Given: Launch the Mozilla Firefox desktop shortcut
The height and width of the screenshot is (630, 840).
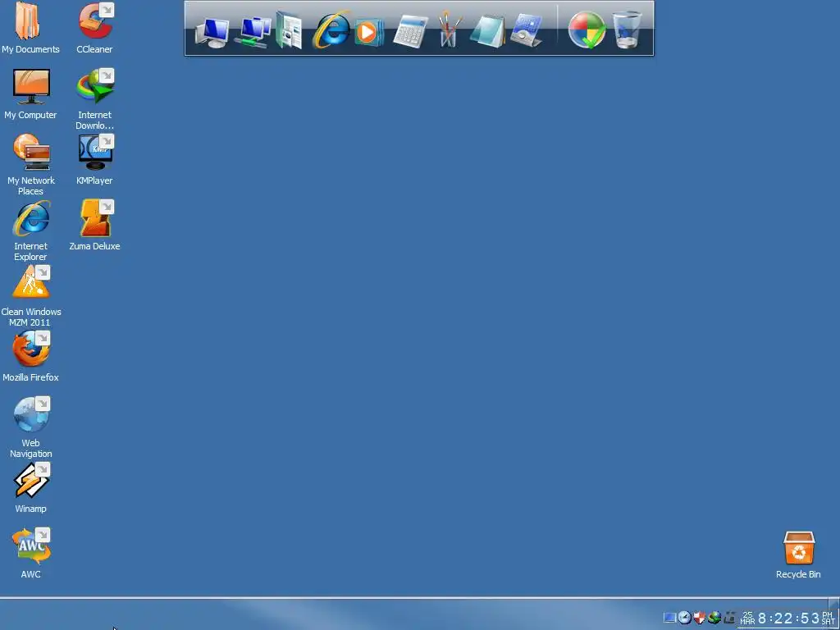Looking at the screenshot, I should click(x=30, y=356).
